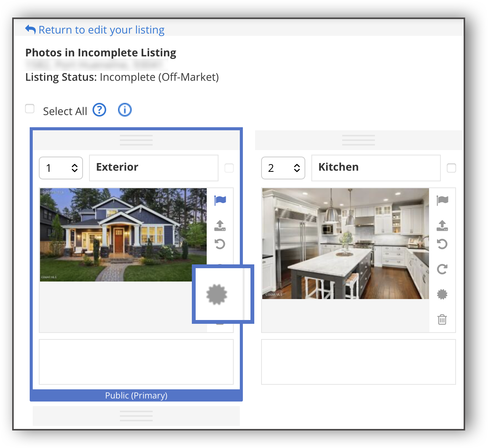This screenshot has width=488, height=448.
Task: Rotate the Exterior photo counterclockwise
Action: pyautogui.click(x=220, y=244)
